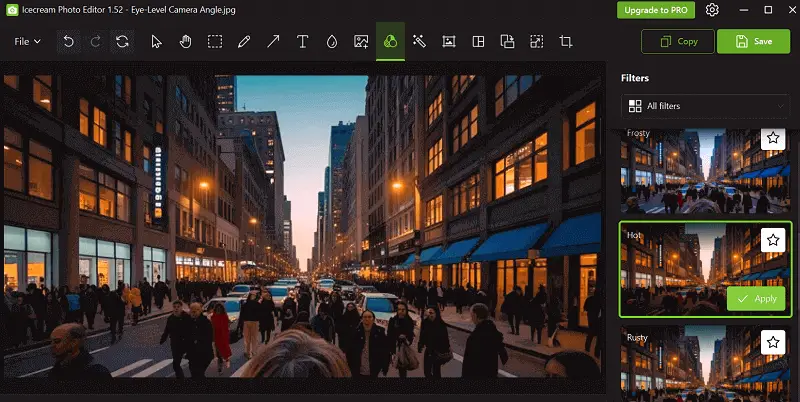Select the blur droplet tool
Image resolution: width=800 pixels, height=402 pixels.
[332, 42]
